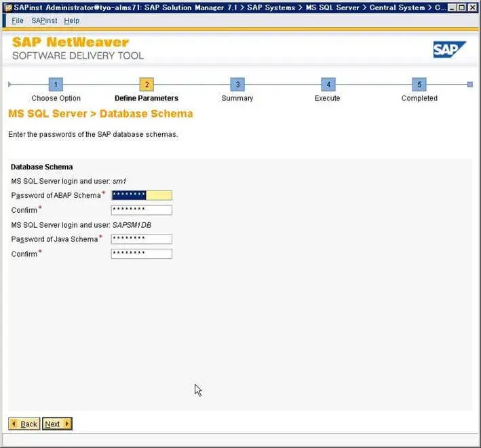Click the 'MS SQL Server > Database Schema' heading
The height and width of the screenshot is (448, 481).
(x=100, y=114)
